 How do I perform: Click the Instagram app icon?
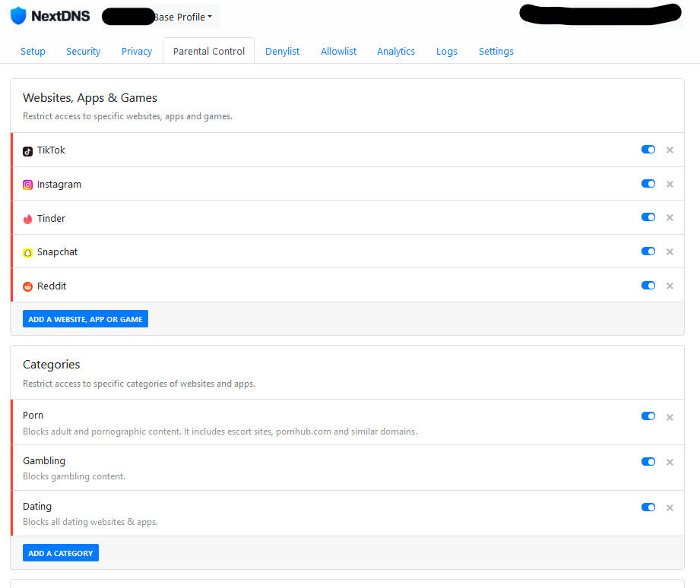(x=27, y=185)
